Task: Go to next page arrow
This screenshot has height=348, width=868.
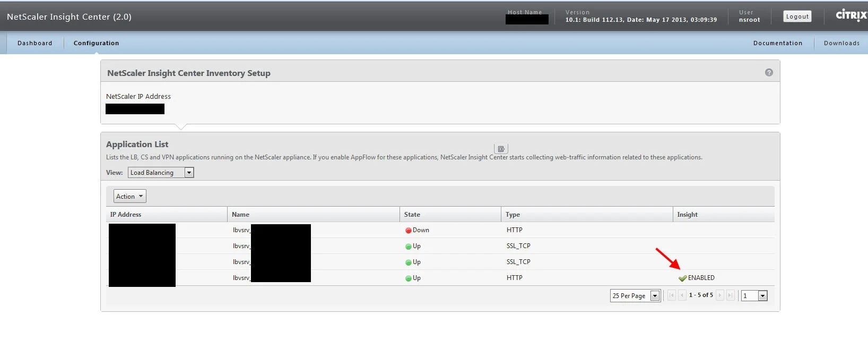Action: coord(720,295)
